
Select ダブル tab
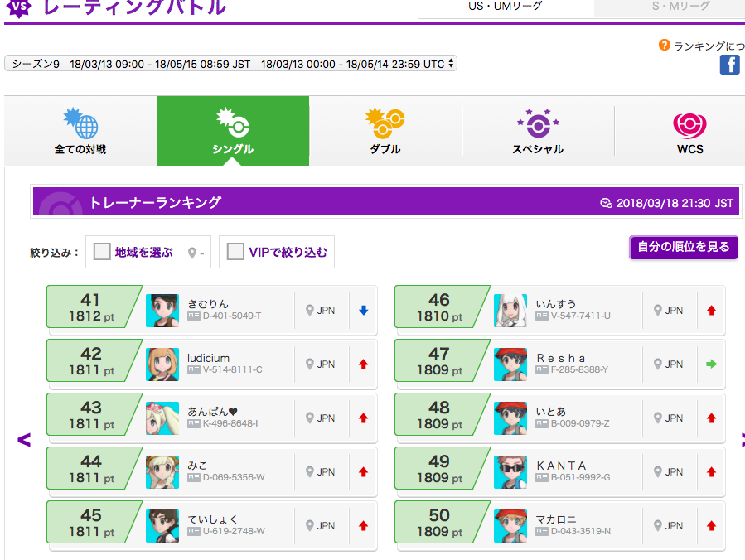pyautogui.click(x=385, y=131)
